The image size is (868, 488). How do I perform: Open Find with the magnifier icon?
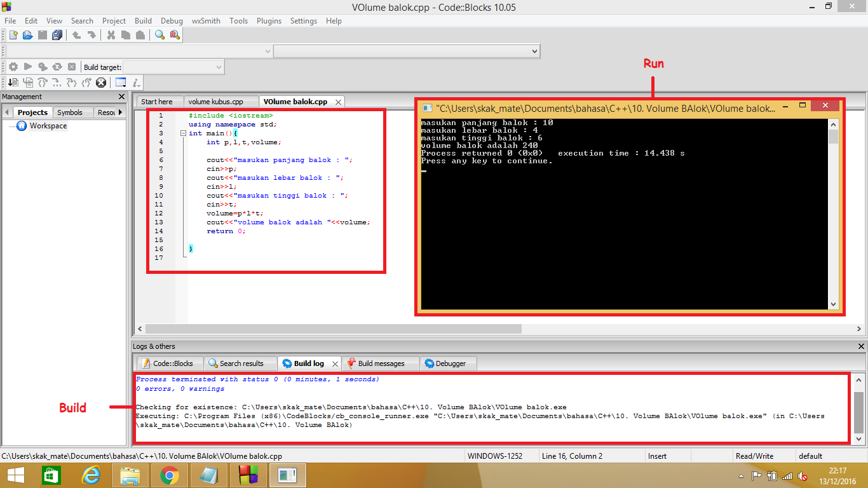pos(160,35)
